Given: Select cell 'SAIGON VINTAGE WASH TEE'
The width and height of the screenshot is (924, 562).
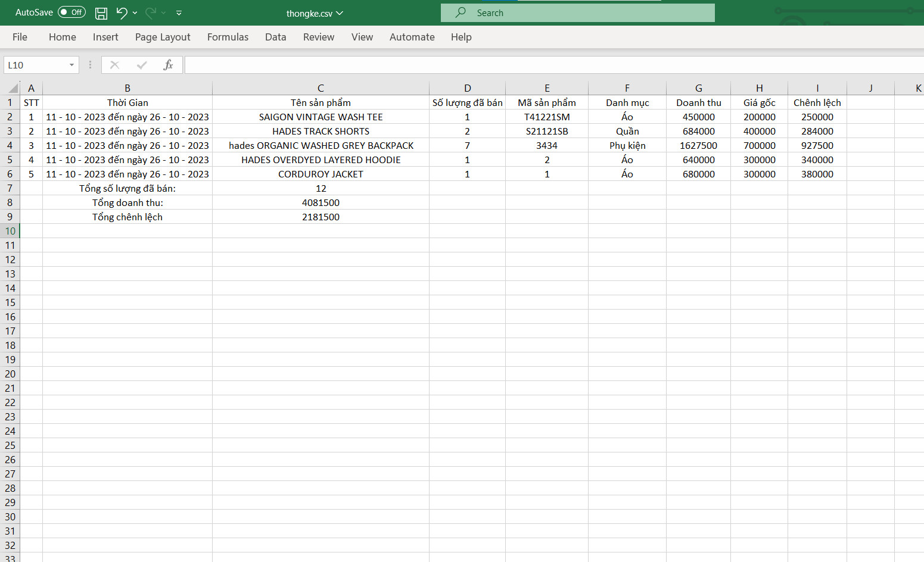Looking at the screenshot, I should 321,117.
